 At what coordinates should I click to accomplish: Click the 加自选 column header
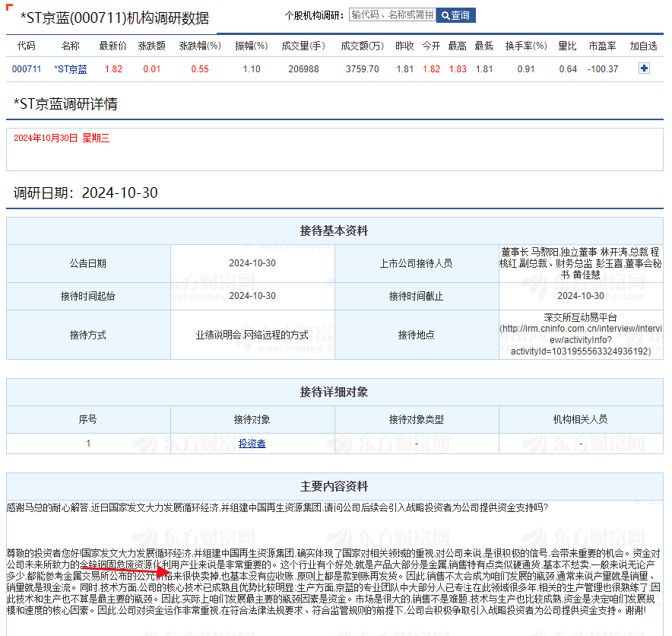(644, 46)
